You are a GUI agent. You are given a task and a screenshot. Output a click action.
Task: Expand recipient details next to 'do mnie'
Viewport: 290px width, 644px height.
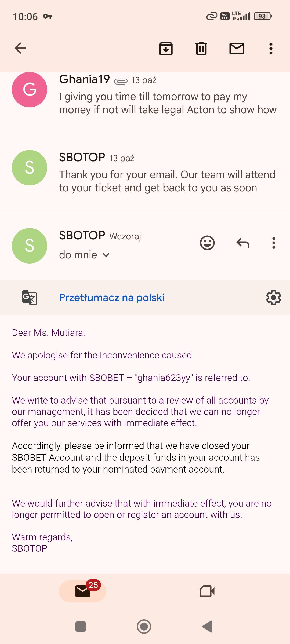click(106, 255)
